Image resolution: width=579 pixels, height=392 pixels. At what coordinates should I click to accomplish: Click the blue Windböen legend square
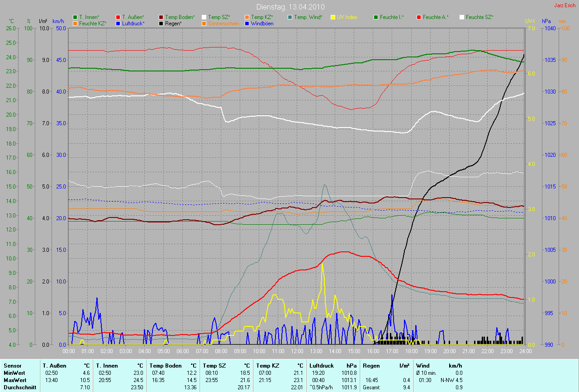(x=247, y=24)
